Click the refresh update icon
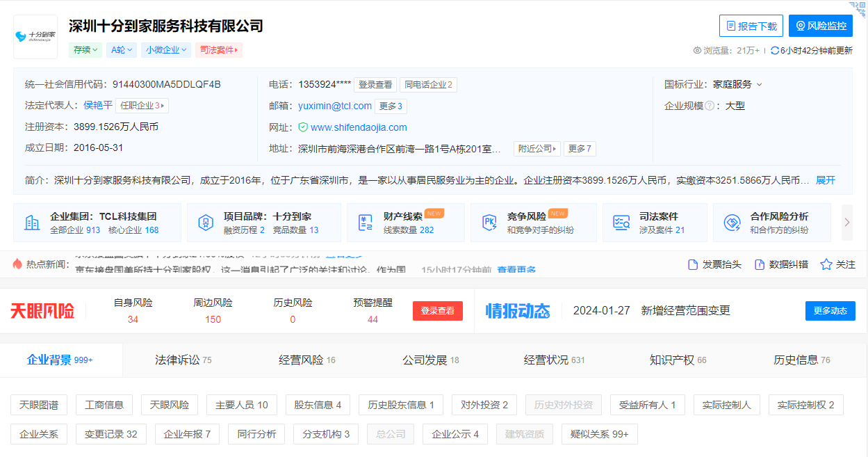Viewport: 868px width, 457px height. [x=774, y=50]
